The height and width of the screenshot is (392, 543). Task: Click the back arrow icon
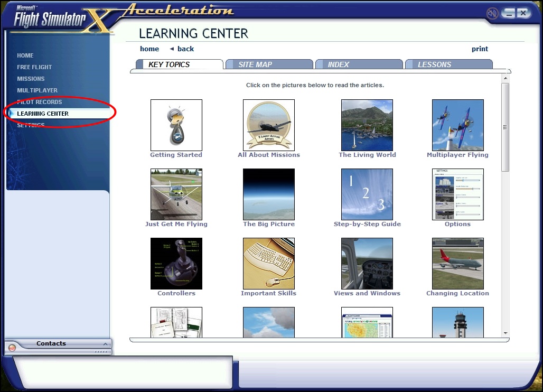pyautogui.click(x=172, y=49)
